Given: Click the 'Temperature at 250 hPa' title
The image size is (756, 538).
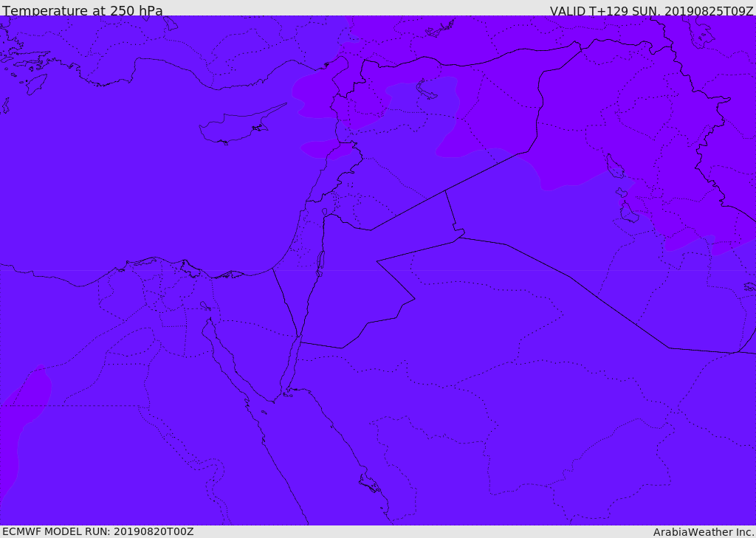Looking at the screenshot, I should 83,10.
